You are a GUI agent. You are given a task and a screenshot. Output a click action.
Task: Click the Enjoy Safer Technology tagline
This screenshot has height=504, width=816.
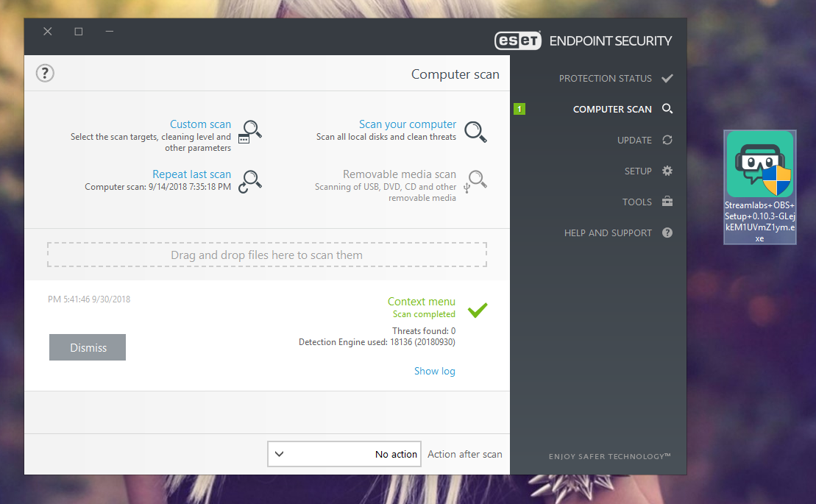point(609,456)
